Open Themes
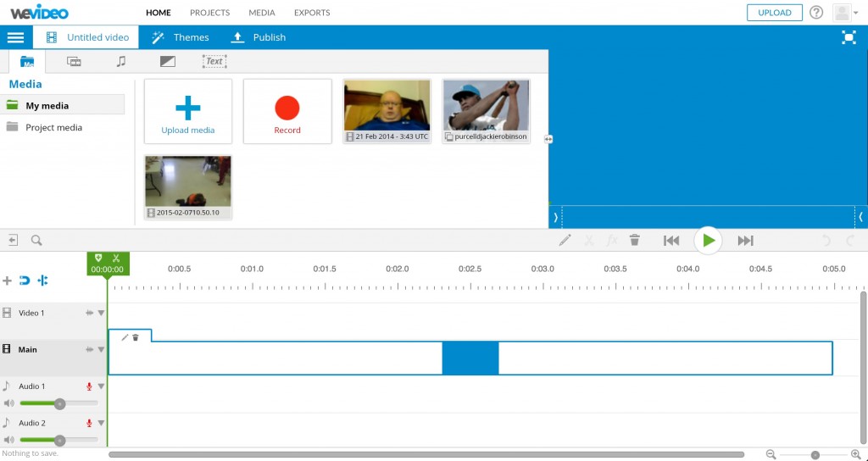This screenshot has width=868, height=461. 181,37
